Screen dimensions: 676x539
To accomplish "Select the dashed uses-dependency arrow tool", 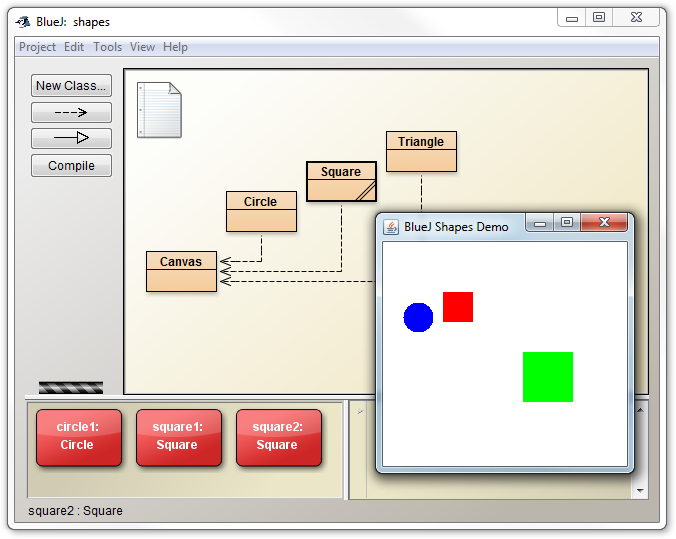I will point(71,113).
